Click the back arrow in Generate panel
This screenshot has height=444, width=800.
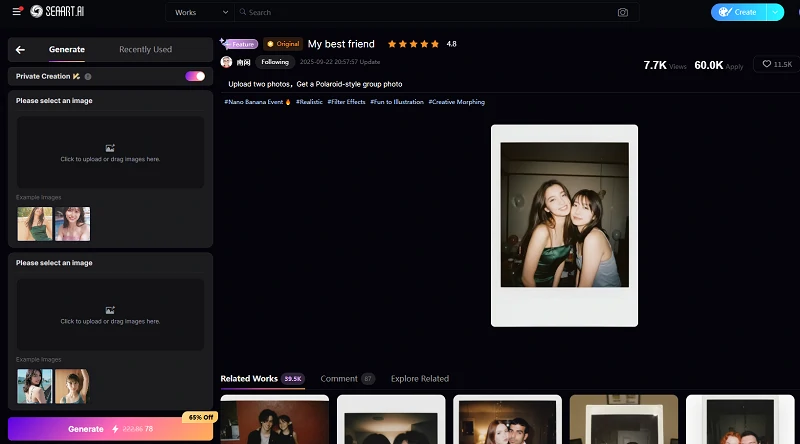pyautogui.click(x=20, y=50)
